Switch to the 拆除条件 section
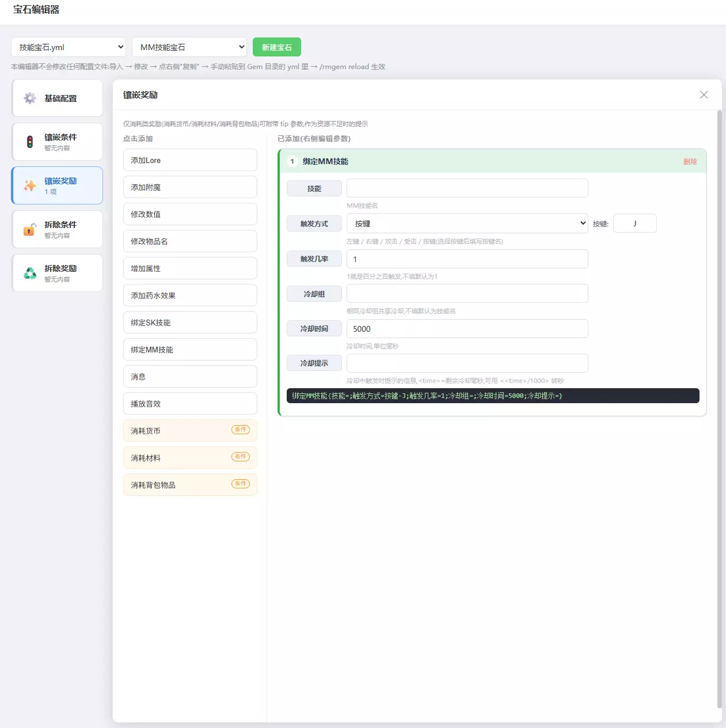 click(57, 229)
